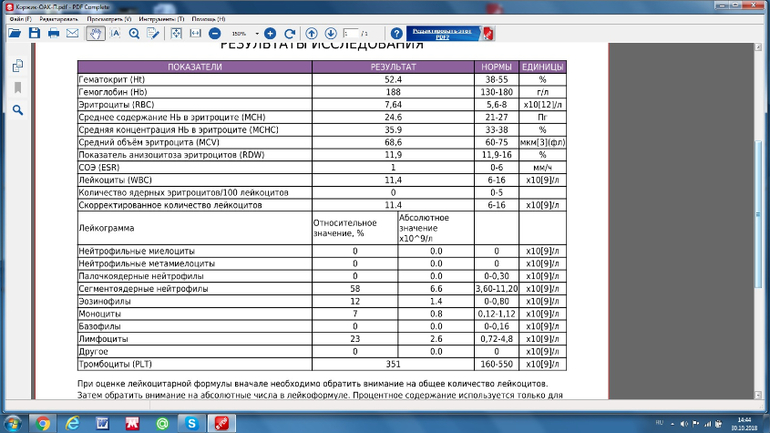The width and height of the screenshot is (770, 433).
Task: Click the Open file folder icon
Action: coord(14,33)
